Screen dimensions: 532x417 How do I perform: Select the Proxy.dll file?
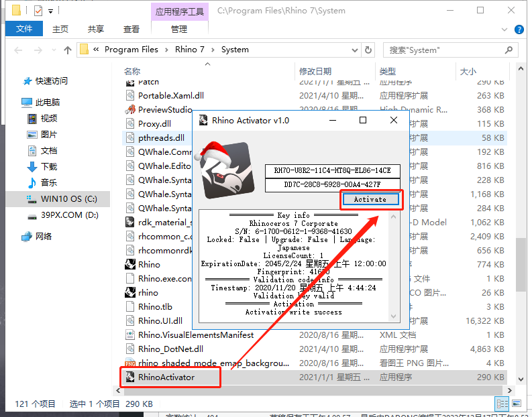[x=154, y=124]
